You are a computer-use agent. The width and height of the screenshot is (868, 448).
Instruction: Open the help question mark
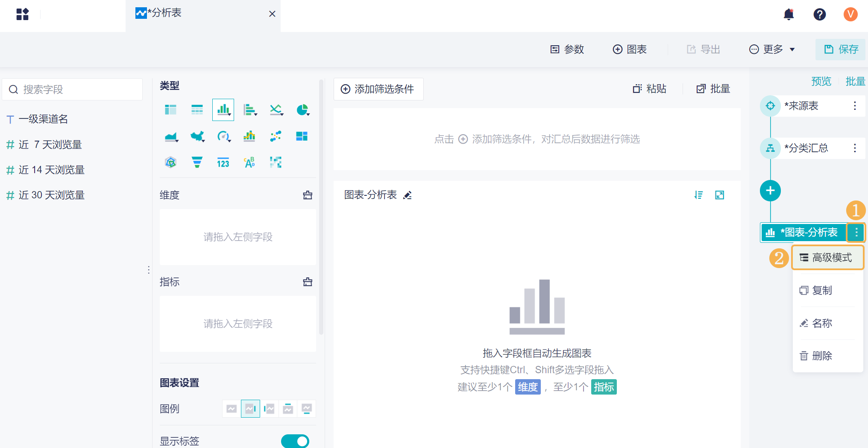click(x=820, y=15)
